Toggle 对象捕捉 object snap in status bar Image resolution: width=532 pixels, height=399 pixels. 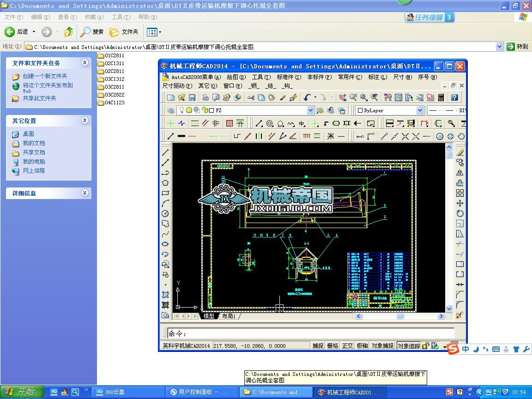click(382, 346)
